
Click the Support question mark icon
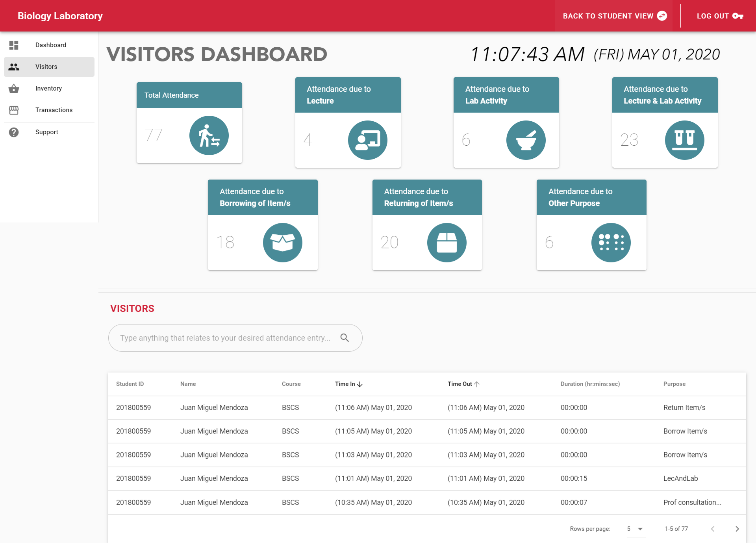(x=14, y=132)
